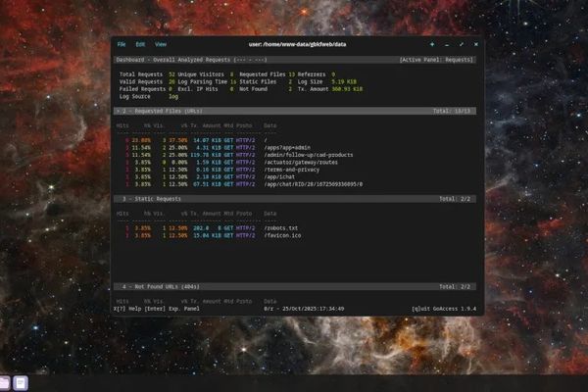Image resolution: width=588 pixels, height=392 pixels.
Task: Click Total 13/13 in Requested Files header
Action: coord(452,111)
